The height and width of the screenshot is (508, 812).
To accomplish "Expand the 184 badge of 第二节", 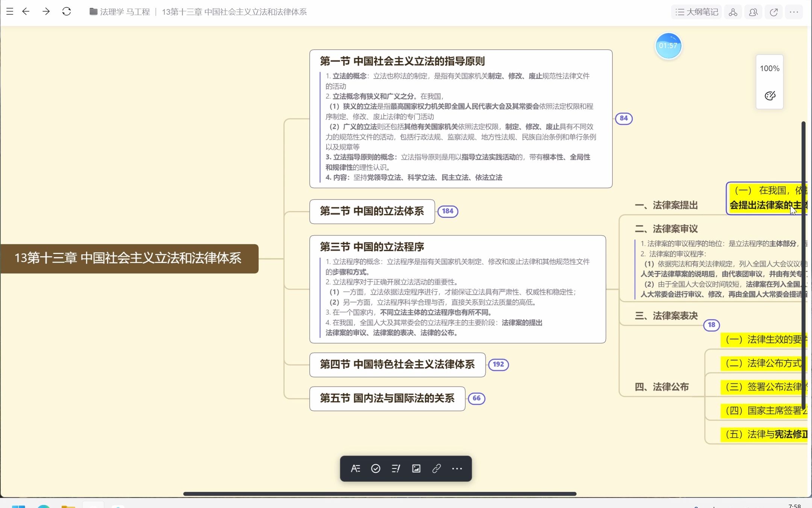I will coord(447,211).
